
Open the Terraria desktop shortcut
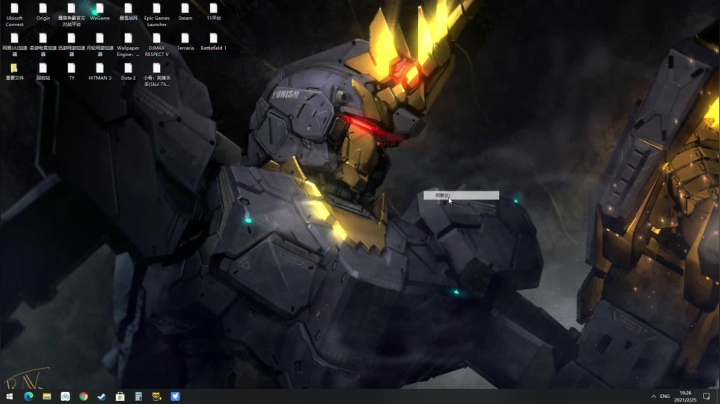(185, 42)
